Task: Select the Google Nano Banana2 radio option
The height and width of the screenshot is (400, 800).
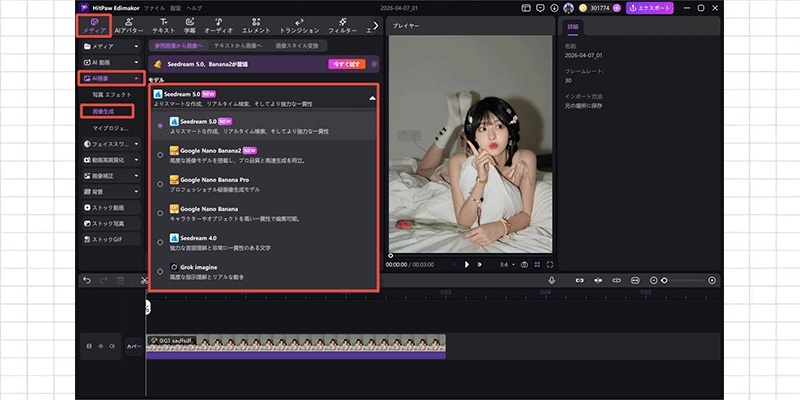Action: click(x=160, y=155)
